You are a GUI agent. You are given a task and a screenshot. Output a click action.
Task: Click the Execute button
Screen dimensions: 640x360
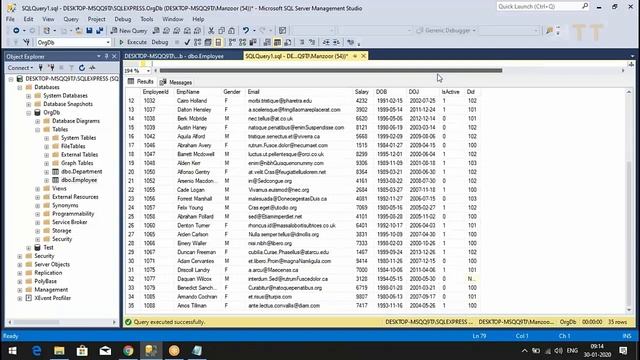click(133, 42)
